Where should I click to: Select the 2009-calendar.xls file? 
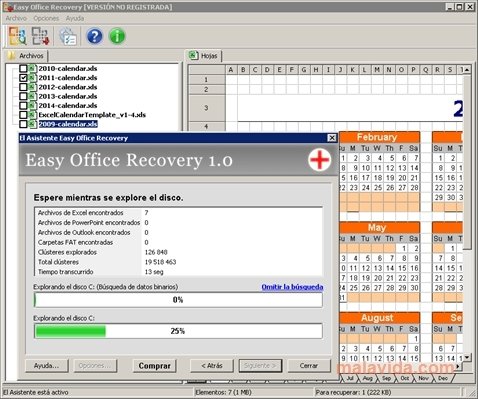point(68,124)
